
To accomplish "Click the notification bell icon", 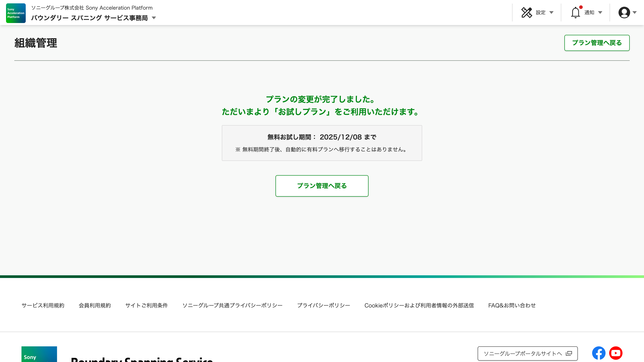I will (x=575, y=13).
